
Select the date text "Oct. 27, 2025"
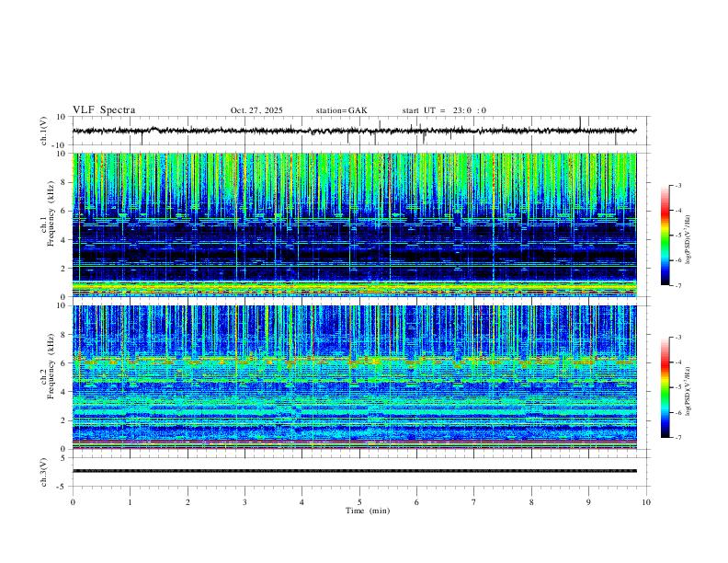(x=256, y=110)
